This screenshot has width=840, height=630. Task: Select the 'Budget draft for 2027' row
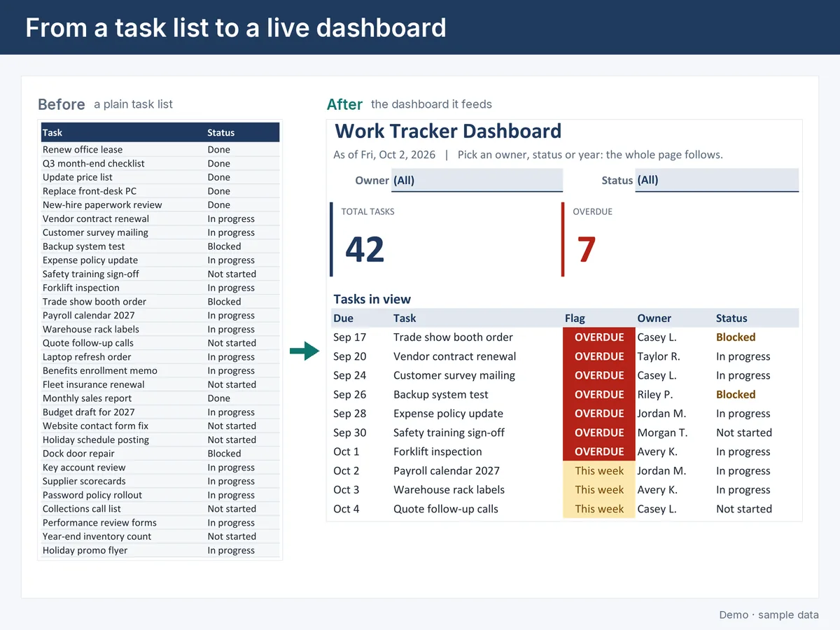click(x=160, y=412)
